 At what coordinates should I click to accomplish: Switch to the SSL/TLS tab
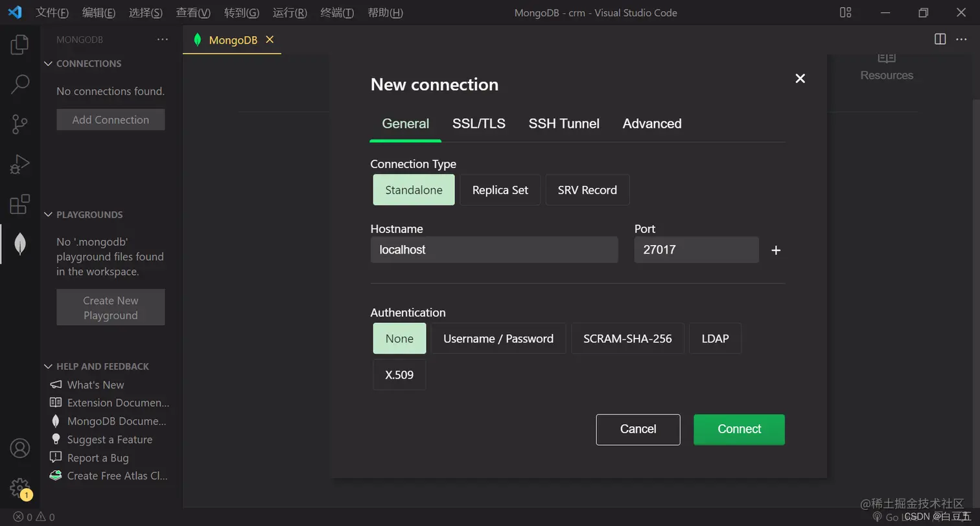pyautogui.click(x=479, y=124)
